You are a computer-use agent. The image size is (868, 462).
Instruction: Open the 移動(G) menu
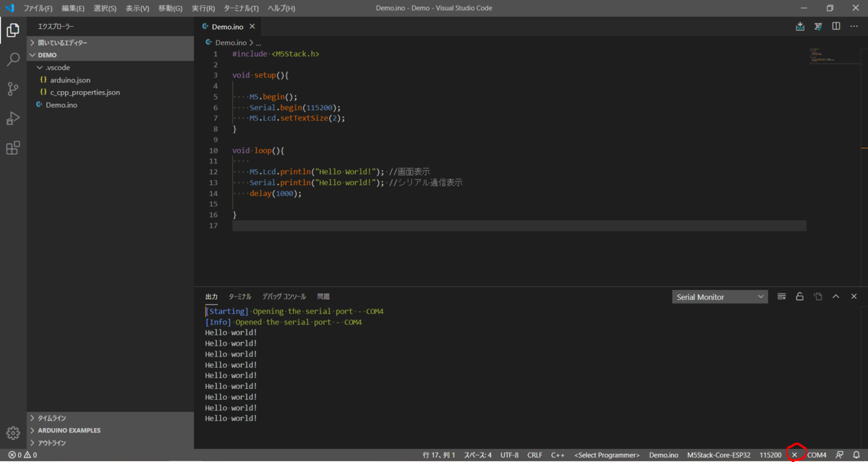coord(170,8)
